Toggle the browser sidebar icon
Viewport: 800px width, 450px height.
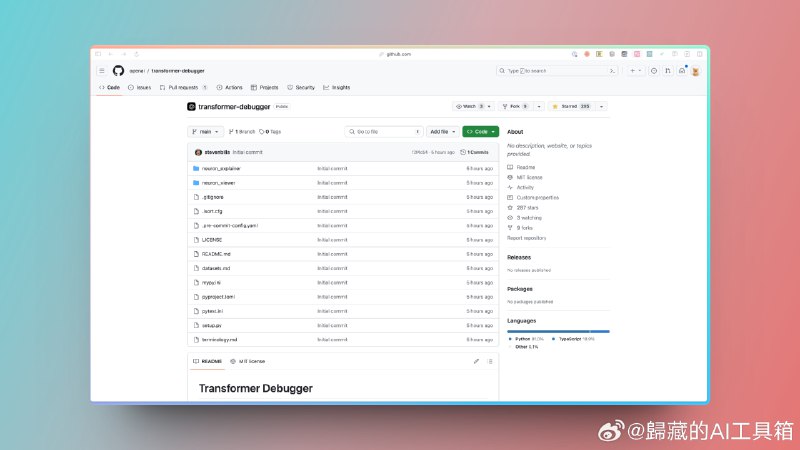(x=98, y=54)
